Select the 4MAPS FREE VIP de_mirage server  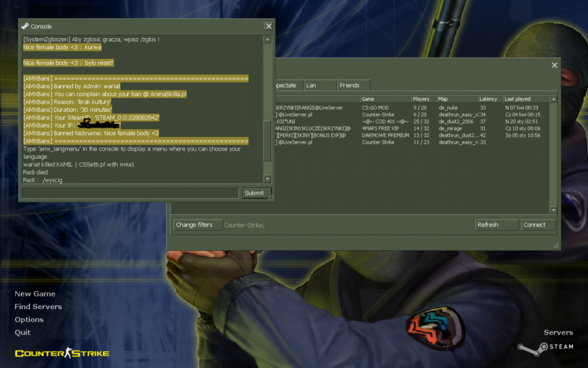click(412, 128)
